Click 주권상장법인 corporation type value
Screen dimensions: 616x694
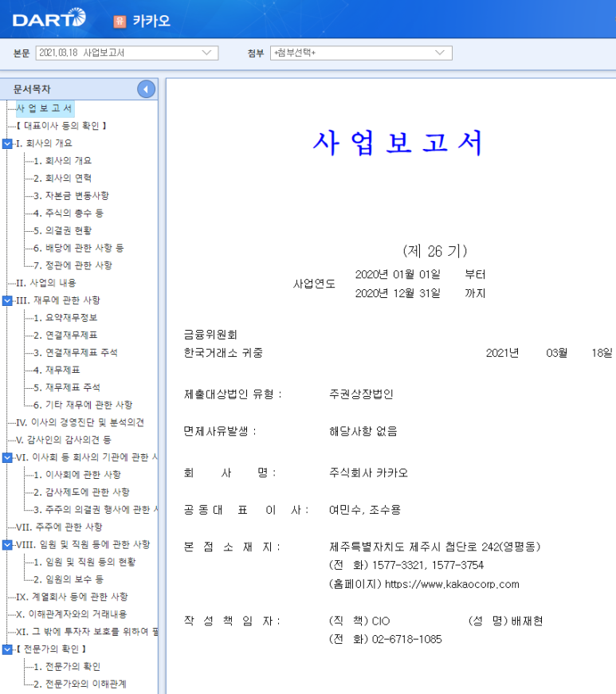point(361,394)
